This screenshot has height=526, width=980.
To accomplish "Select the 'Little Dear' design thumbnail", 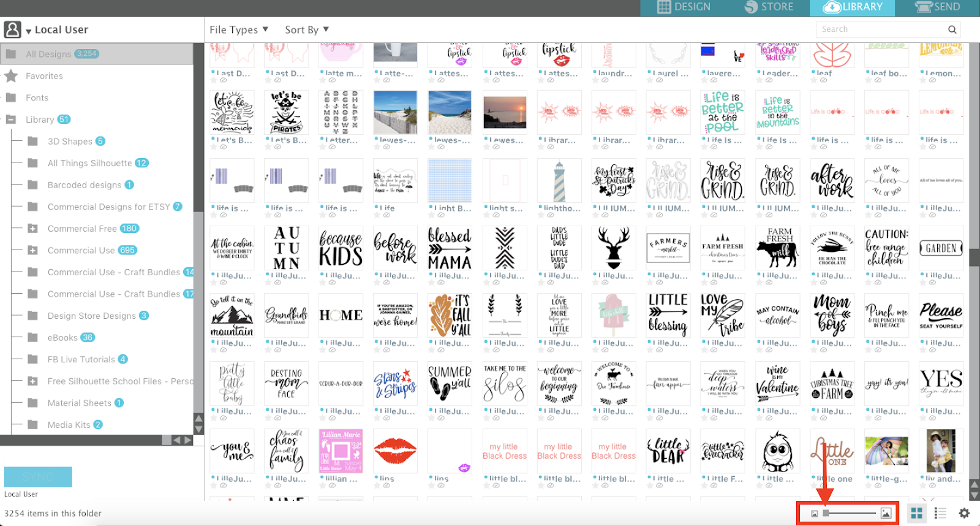I will point(668,451).
